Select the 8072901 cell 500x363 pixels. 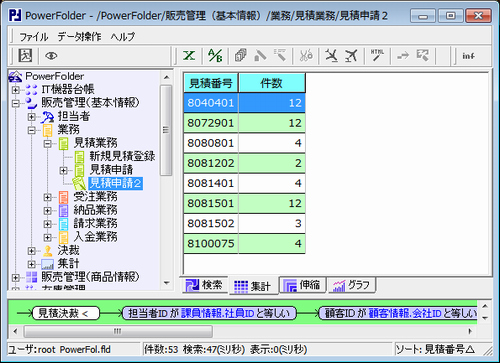(x=211, y=123)
